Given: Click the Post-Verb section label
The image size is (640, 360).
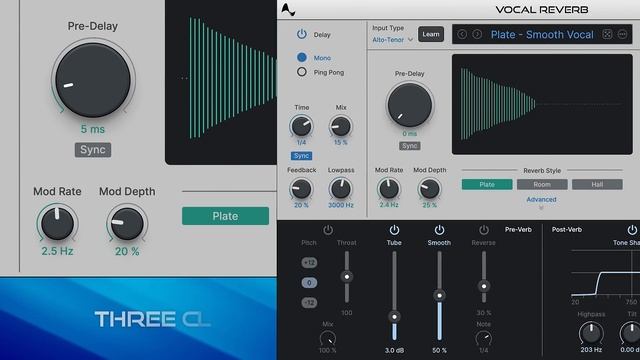Looking at the screenshot, I should tap(567, 229).
